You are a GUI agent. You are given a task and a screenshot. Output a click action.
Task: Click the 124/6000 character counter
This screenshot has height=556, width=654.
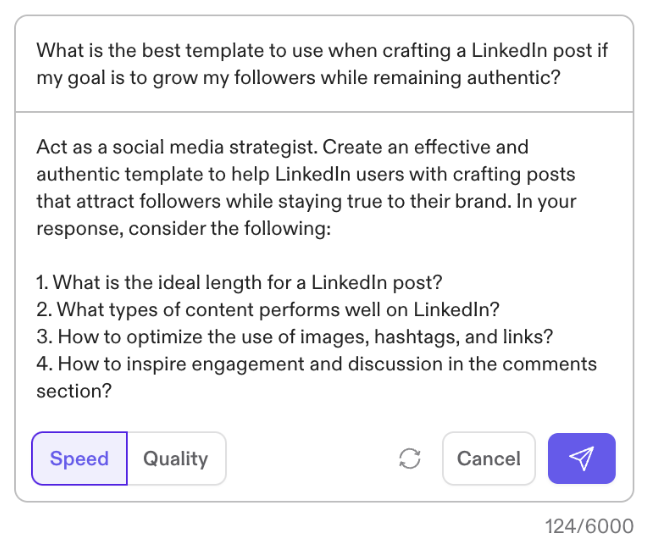[589, 527]
